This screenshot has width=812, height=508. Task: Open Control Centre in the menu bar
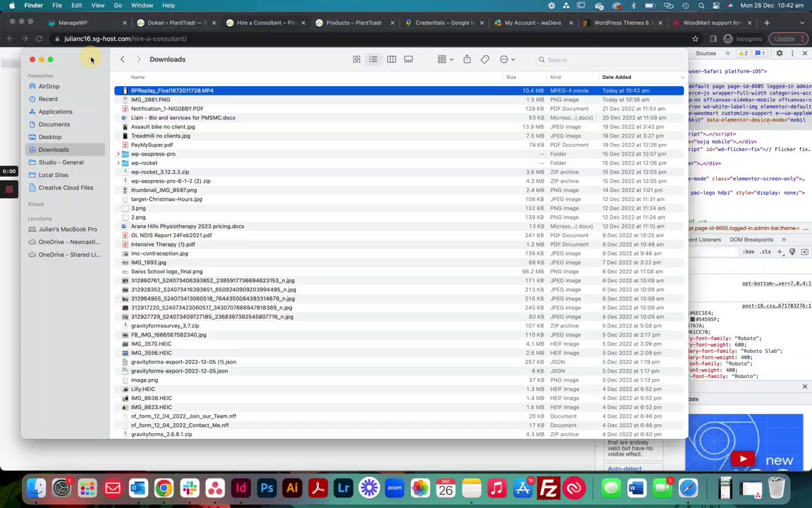pyautogui.click(x=716, y=6)
